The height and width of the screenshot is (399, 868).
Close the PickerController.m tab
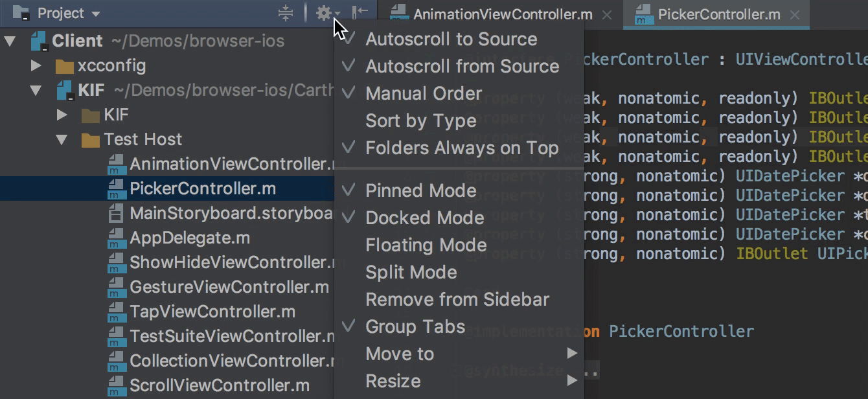coord(795,14)
